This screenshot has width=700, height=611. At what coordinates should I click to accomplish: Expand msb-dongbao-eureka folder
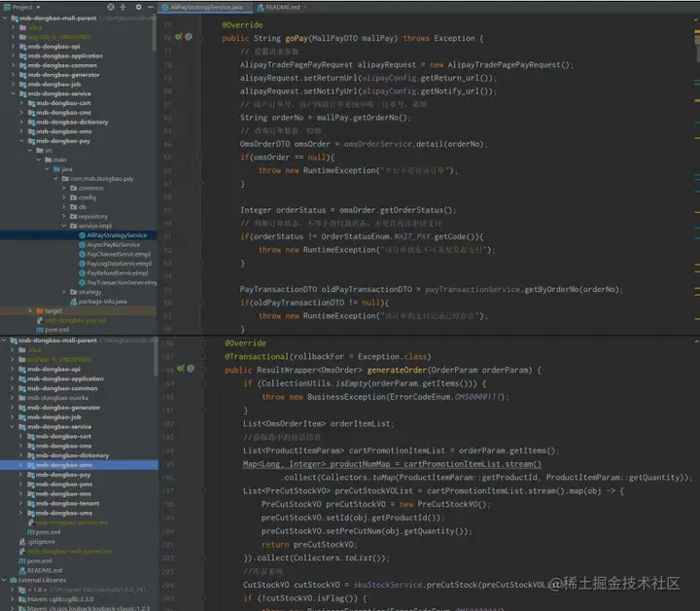13,398
